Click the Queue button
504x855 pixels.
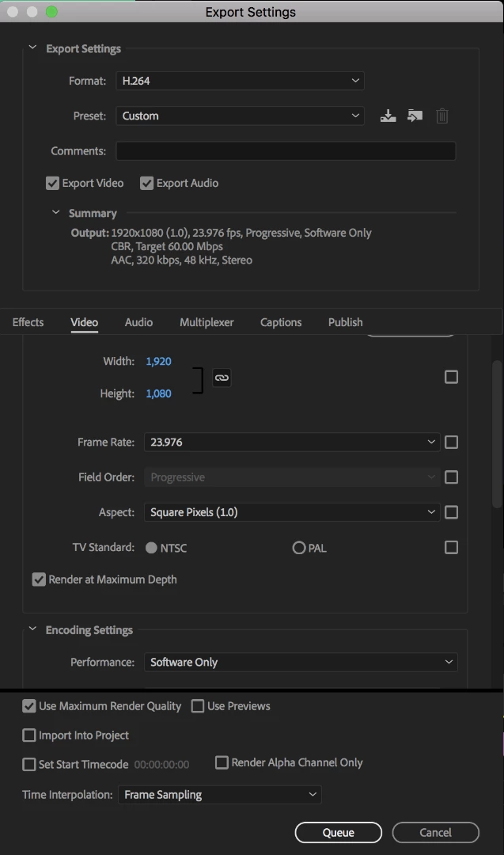(x=338, y=832)
